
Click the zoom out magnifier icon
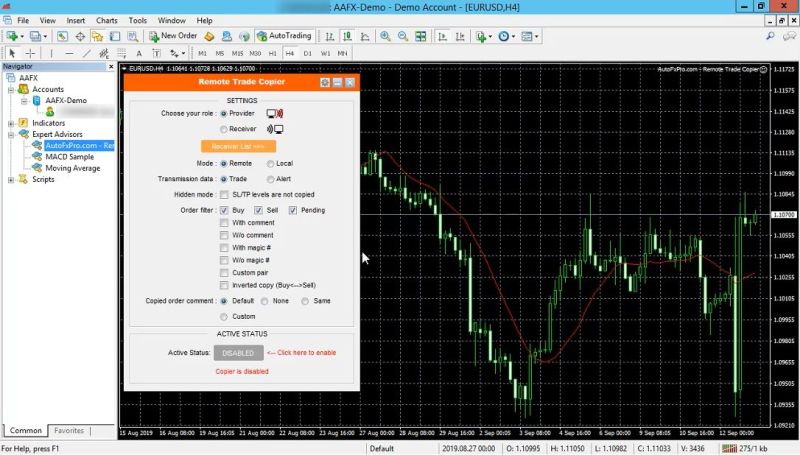pyautogui.click(x=403, y=36)
